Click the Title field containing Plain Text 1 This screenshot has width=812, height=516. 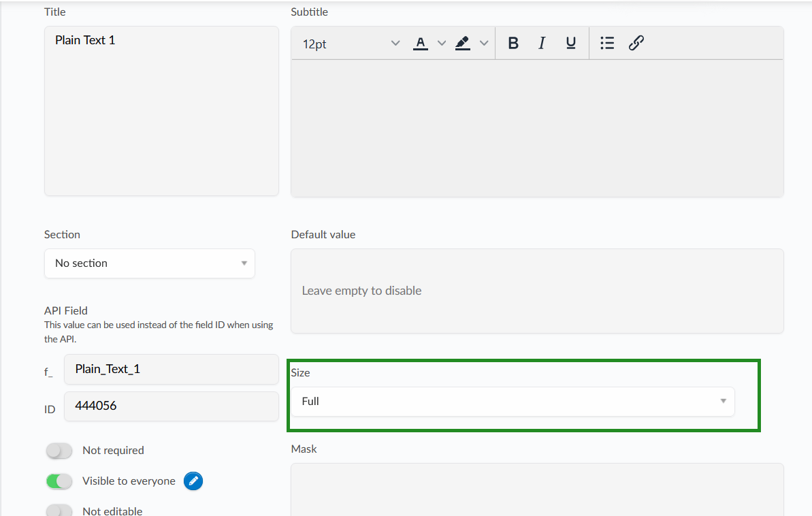(x=161, y=111)
